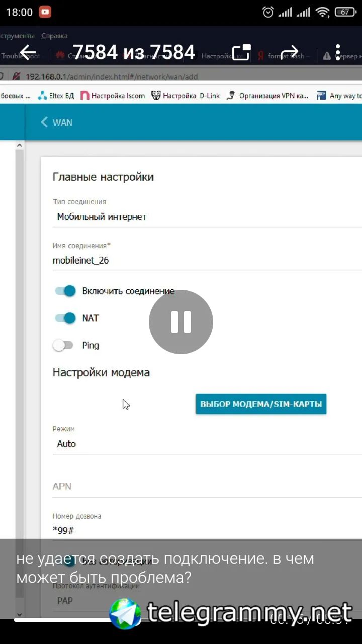Open the three-dot overflow menu
This screenshot has height=644, width=362.
[338, 52]
